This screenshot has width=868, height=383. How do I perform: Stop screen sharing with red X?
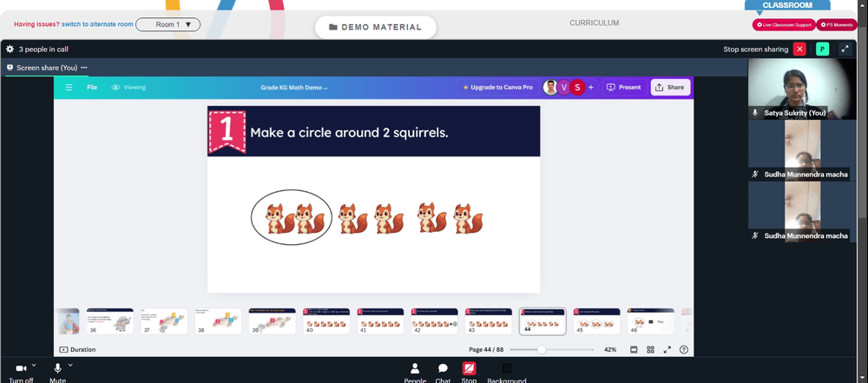799,50
